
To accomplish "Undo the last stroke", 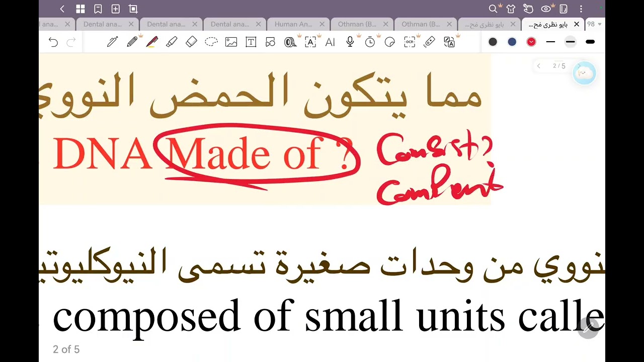I will (x=53, y=42).
